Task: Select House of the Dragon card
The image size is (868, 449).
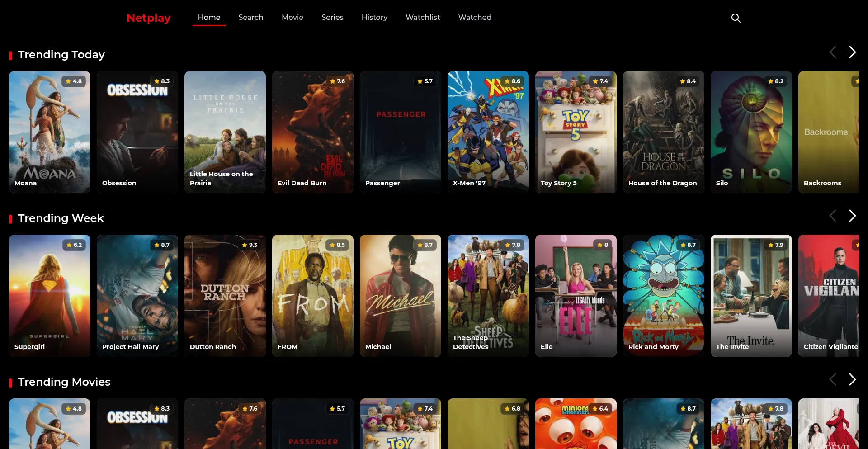Action: point(664,132)
